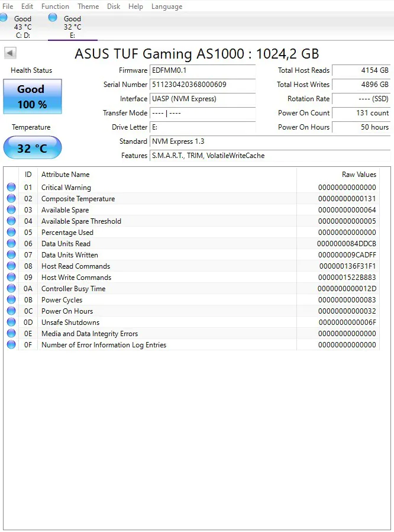Viewport: 394px width, 532px height.
Task: Open the File menu
Action: point(8,7)
